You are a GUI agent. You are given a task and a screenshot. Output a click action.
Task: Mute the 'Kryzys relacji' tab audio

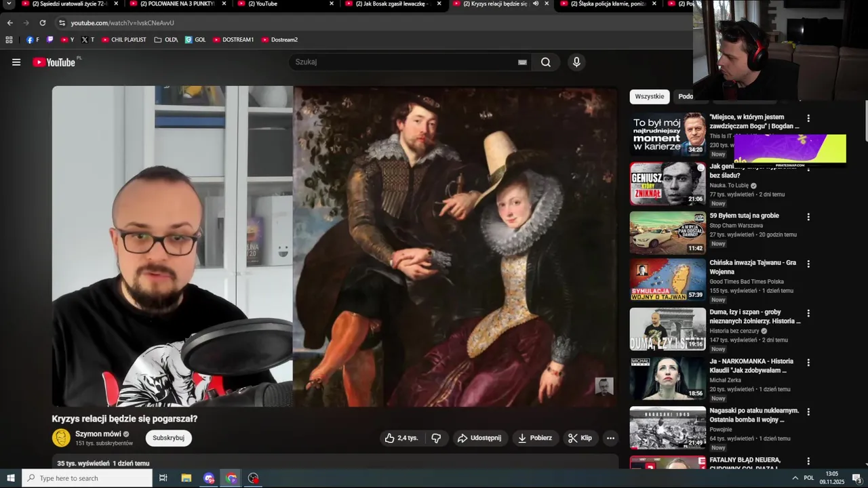pos(536,3)
